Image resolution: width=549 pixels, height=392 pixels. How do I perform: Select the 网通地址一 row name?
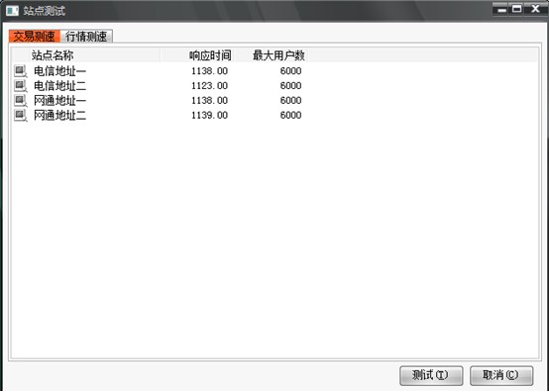coord(59,100)
